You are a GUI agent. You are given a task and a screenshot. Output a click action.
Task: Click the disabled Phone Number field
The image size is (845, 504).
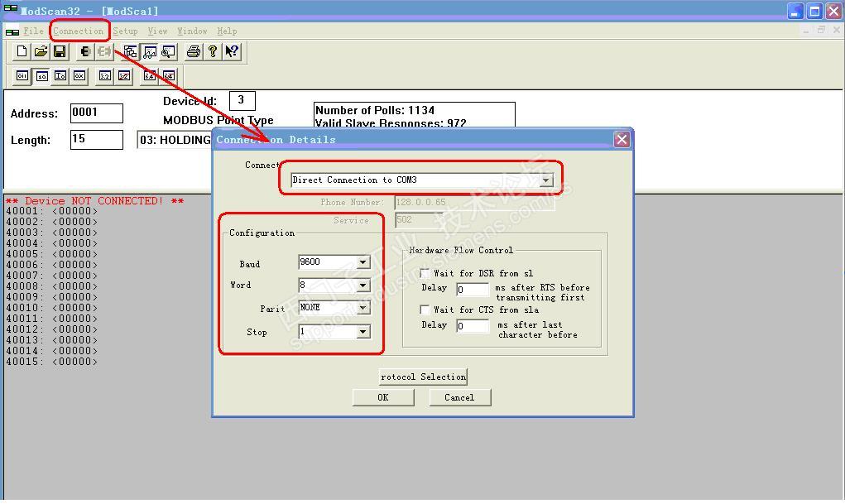[x=475, y=202]
